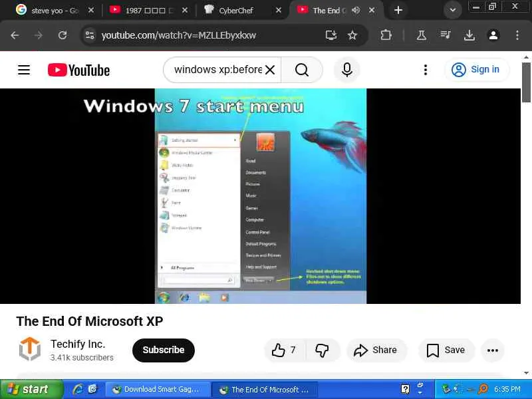The image size is (532, 399).
Task: Share the video
Action: [x=376, y=350]
